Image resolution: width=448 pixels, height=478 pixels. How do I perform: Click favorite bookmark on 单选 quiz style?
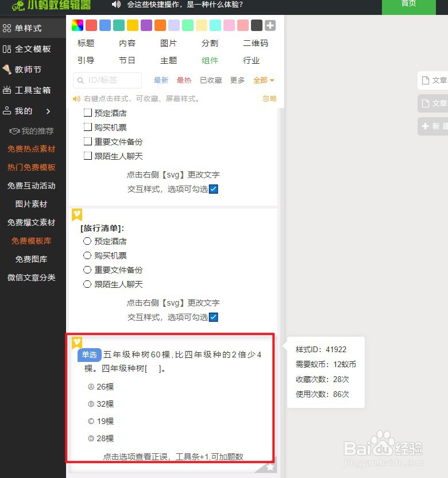[77, 343]
